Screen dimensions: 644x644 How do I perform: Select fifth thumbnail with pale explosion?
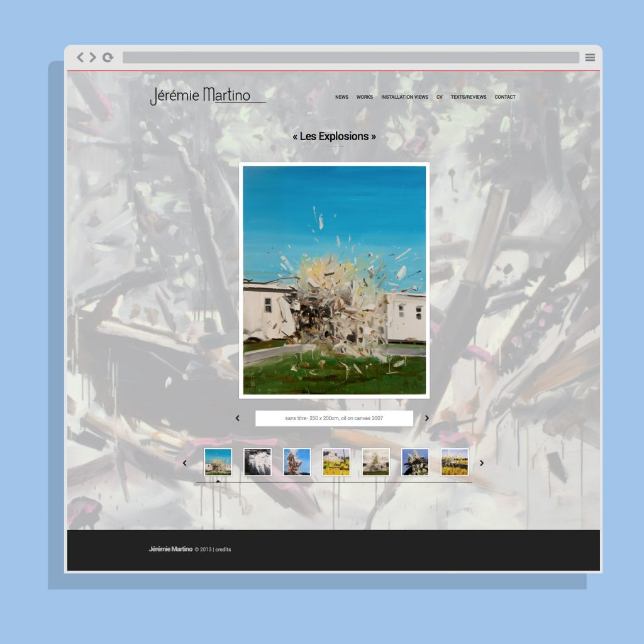[x=376, y=462]
